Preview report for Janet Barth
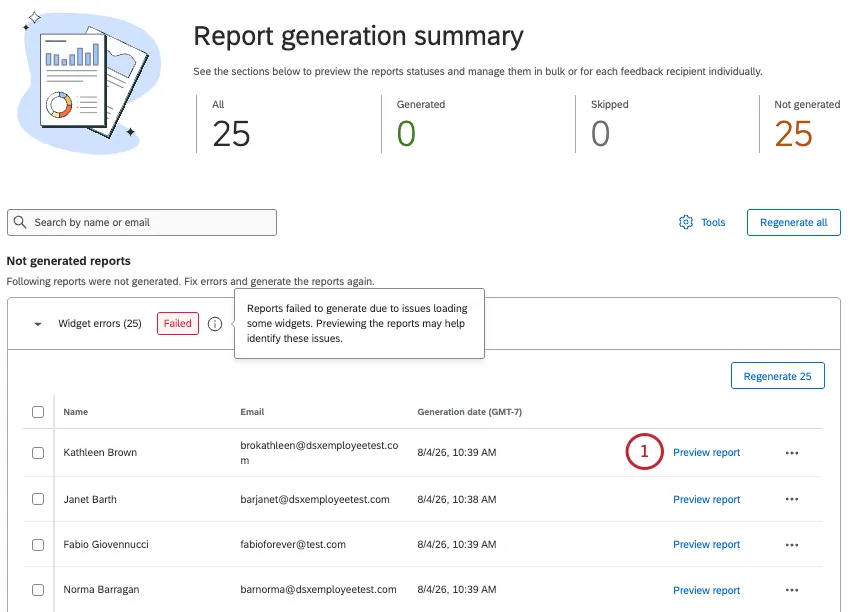This screenshot has height=612, width=850. (706, 499)
